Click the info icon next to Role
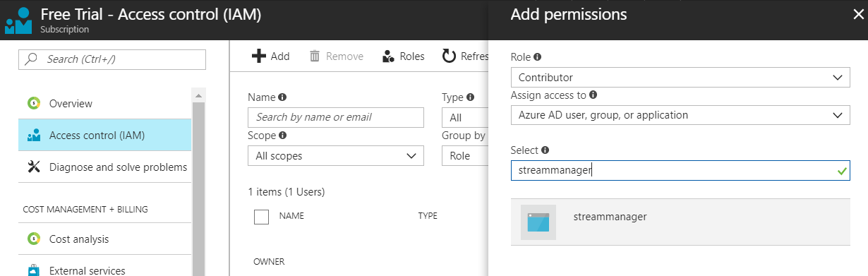Screen dimensions: 868x276 (538, 57)
